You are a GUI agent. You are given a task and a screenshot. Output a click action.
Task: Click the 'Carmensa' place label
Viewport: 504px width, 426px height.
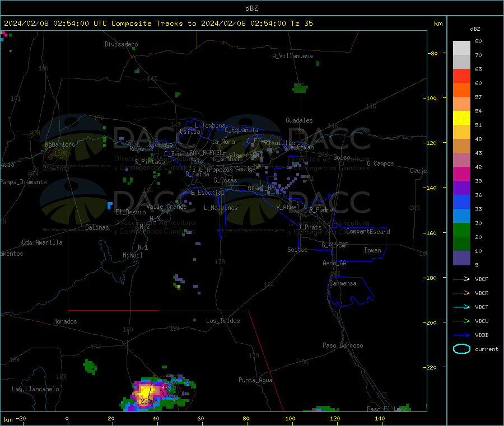343,283
